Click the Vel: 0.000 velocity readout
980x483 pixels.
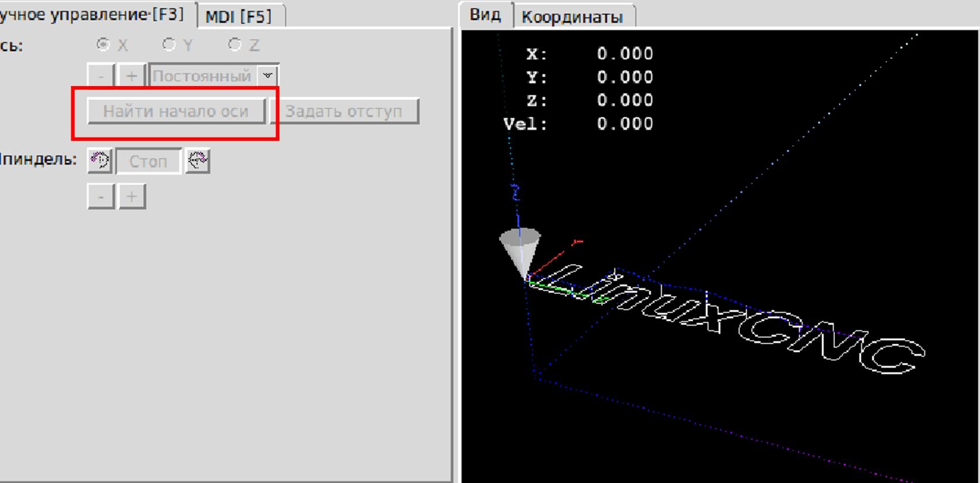click(578, 124)
